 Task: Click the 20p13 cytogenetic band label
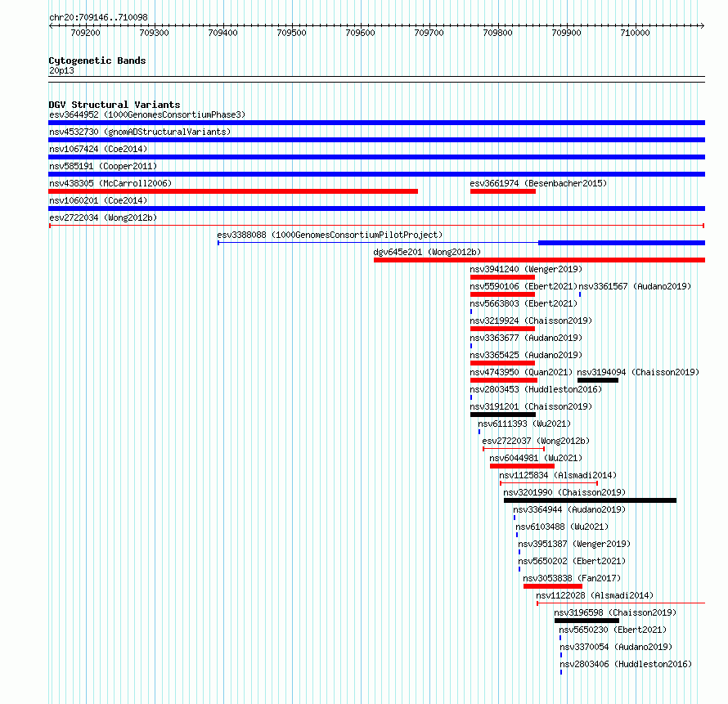61,70
